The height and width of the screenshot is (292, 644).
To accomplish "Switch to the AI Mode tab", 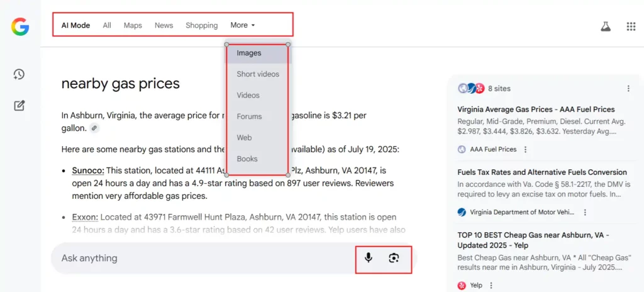I will coord(75,25).
